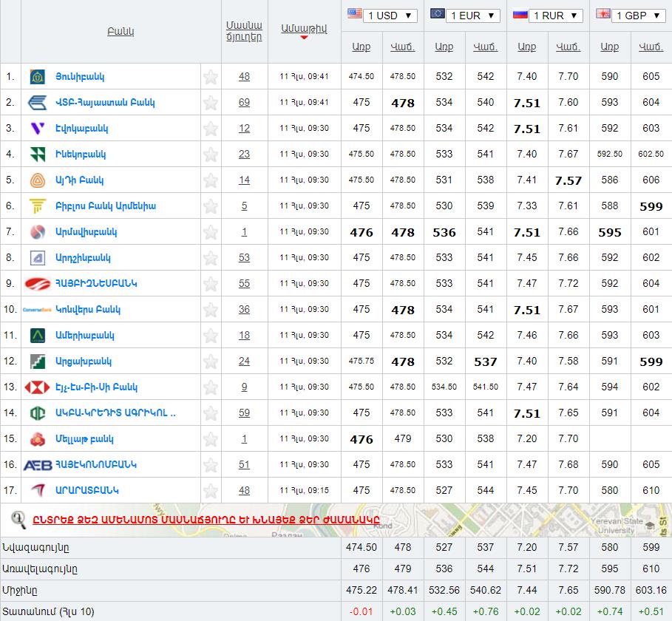The height and width of the screenshot is (621, 672).
Task: Click the ՎՏԲ-Հայաստան Բանկ logo icon
Action: pos(37,103)
